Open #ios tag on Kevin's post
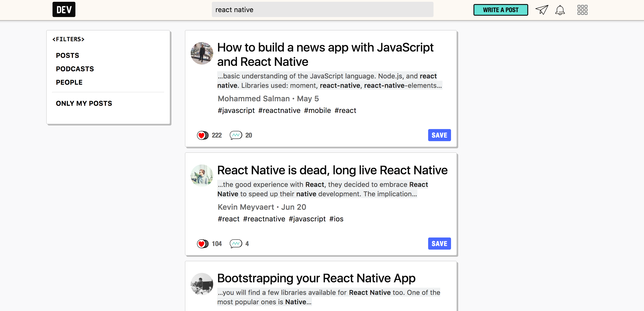644x311 pixels. pos(336,219)
